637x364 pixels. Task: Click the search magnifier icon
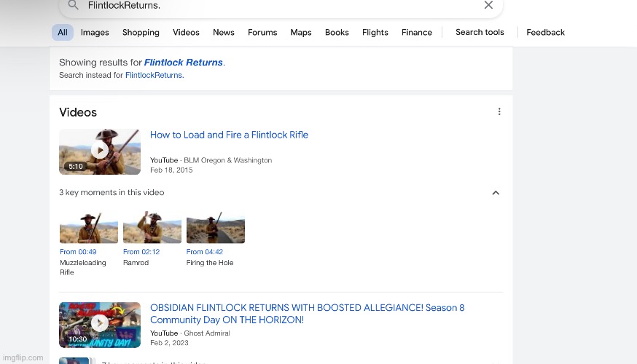point(73,5)
